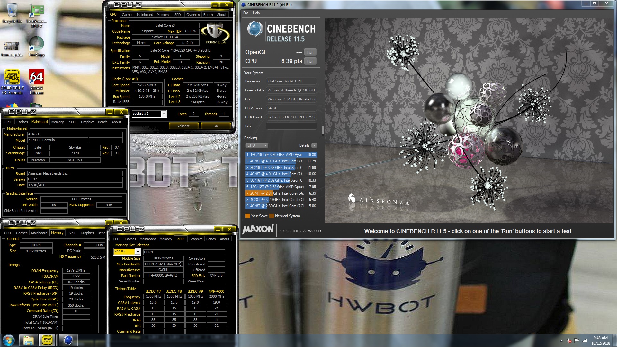The width and height of the screenshot is (617, 364).
Task: Select CPU tab in Memory CPU-Z window
Action: click(x=8, y=233)
